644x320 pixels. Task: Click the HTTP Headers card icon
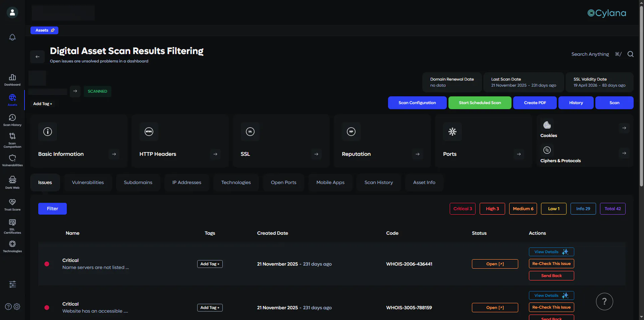point(149,132)
